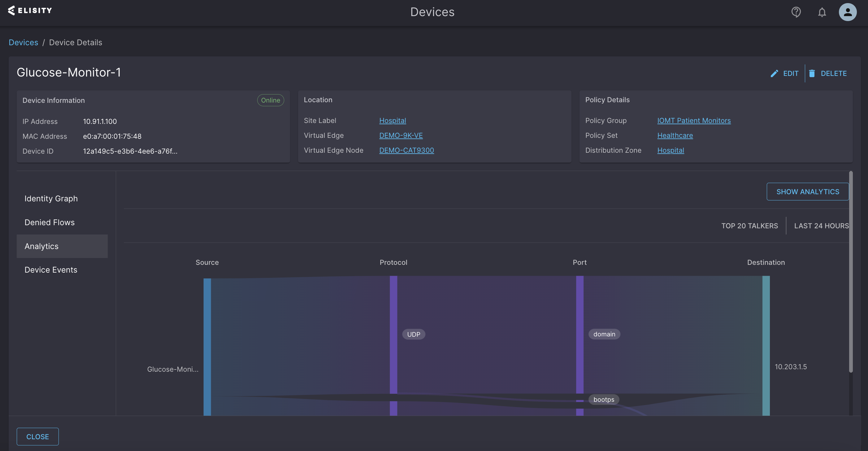The height and width of the screenshot is (451, 868).
Task: Open the Device Events tab
Action: click(51, 270)
